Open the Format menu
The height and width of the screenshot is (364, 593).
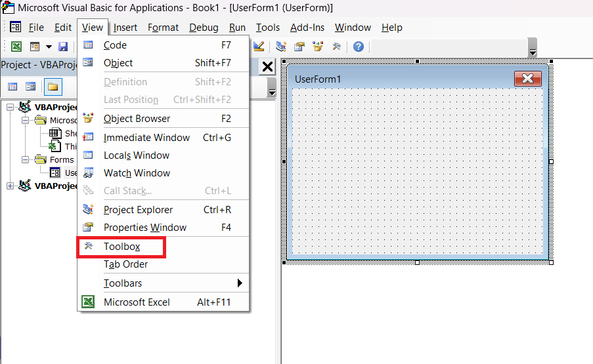pos(163,28)
